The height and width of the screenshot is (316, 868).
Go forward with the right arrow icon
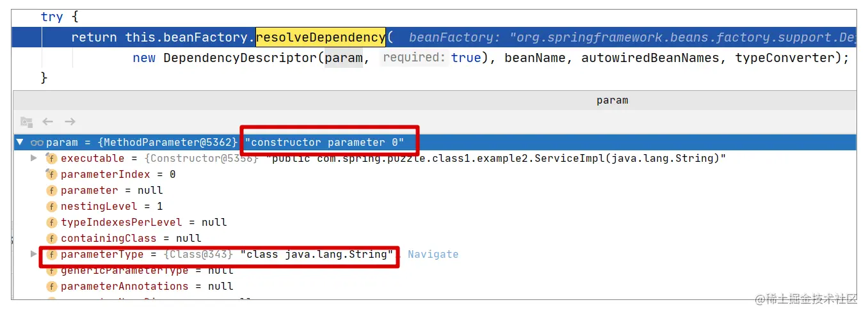[x=70, y=122]
